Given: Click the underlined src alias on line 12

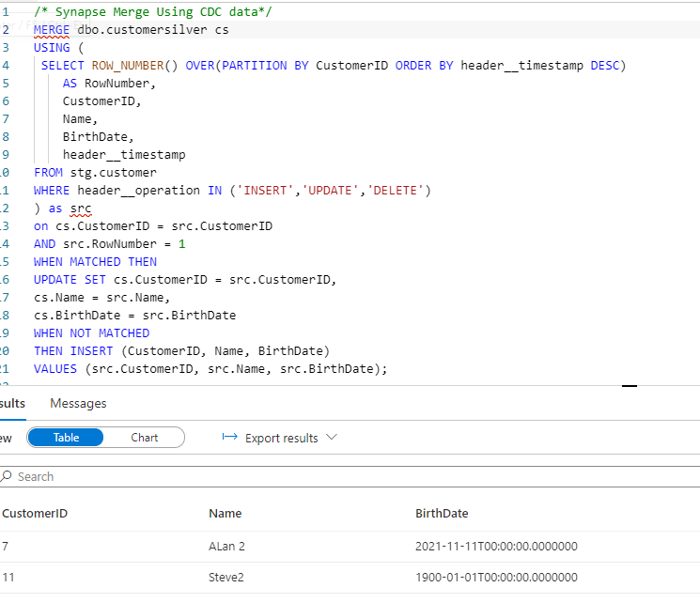Looking at the screenshot, I should pos(81,209).
